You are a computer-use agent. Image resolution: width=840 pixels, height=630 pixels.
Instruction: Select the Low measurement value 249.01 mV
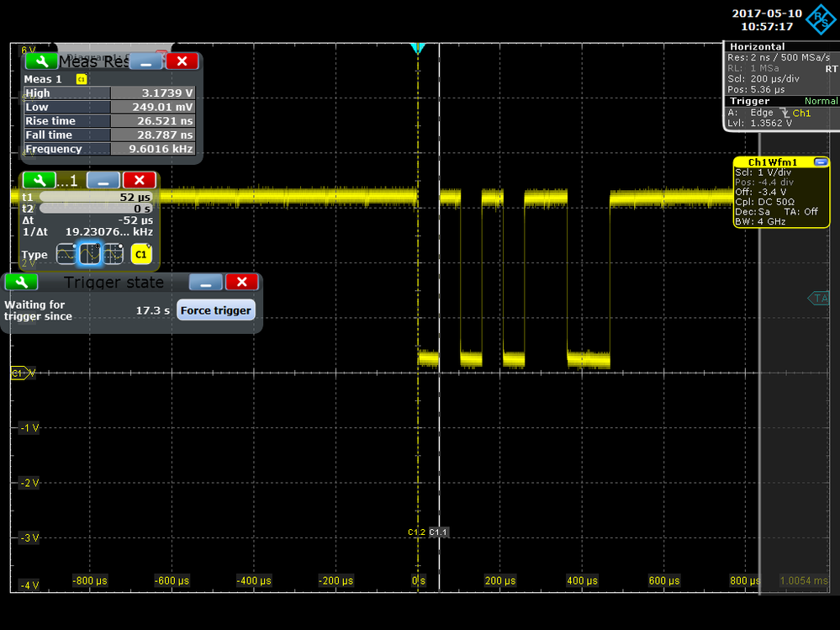(x=153, y=107)
